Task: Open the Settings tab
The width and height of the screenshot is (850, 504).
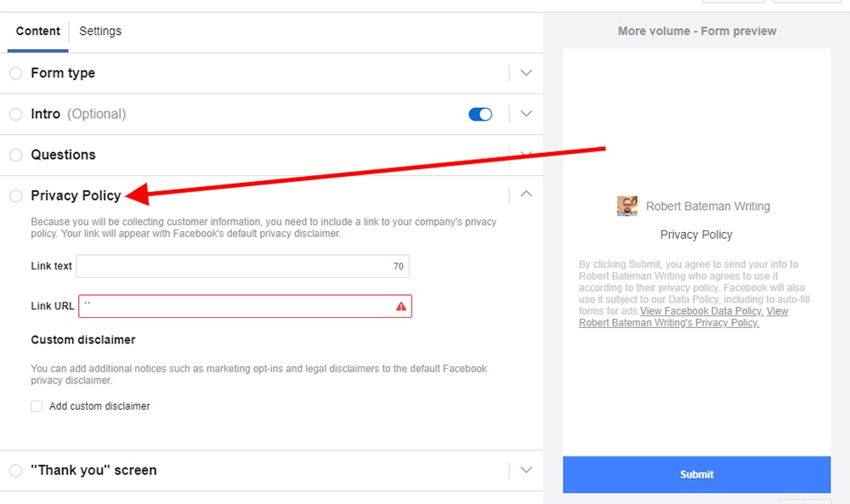Action: click(100, 31)
